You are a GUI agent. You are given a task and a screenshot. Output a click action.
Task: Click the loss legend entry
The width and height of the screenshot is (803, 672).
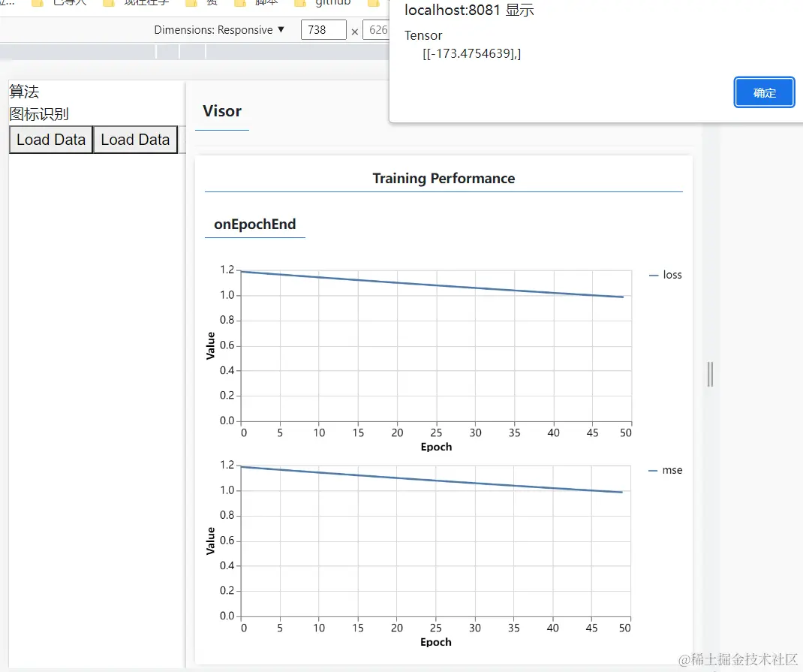665,275
